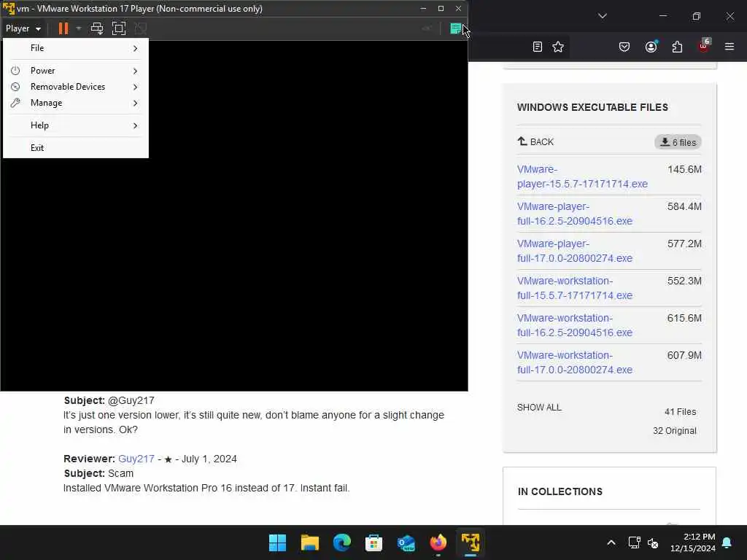
Task: Go back via the BACK link
Action: pos(535,142)
